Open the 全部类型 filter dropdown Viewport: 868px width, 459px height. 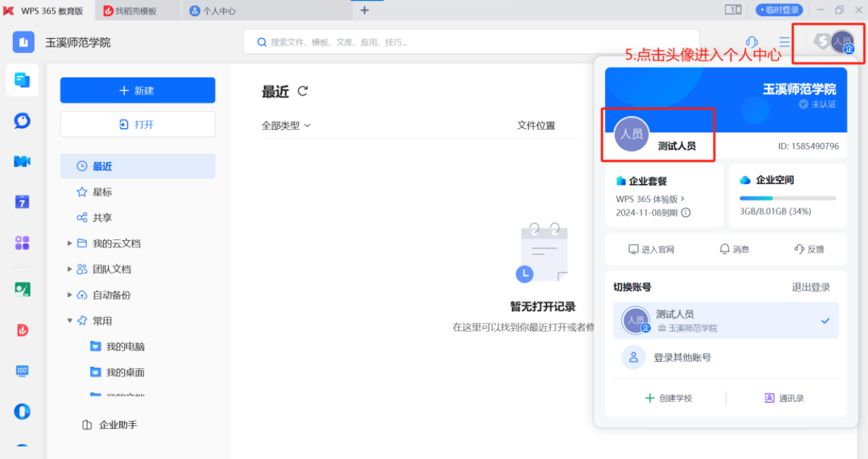click(286, 125)
